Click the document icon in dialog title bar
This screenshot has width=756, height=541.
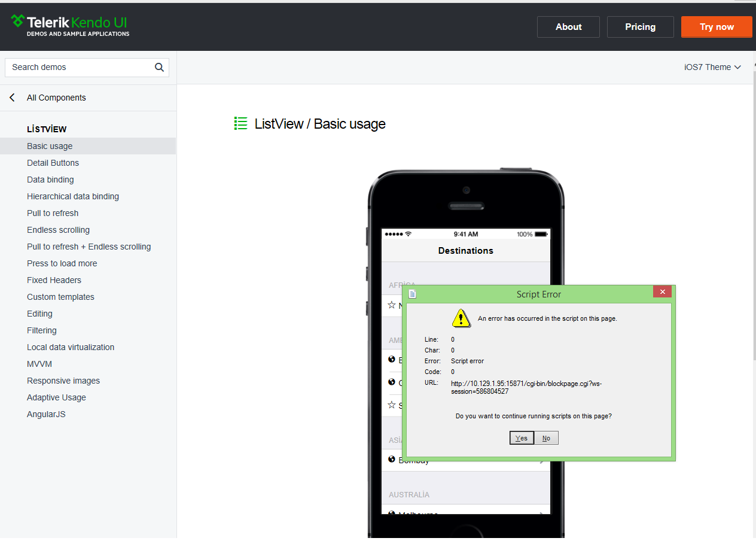click(x=412, y=294)
